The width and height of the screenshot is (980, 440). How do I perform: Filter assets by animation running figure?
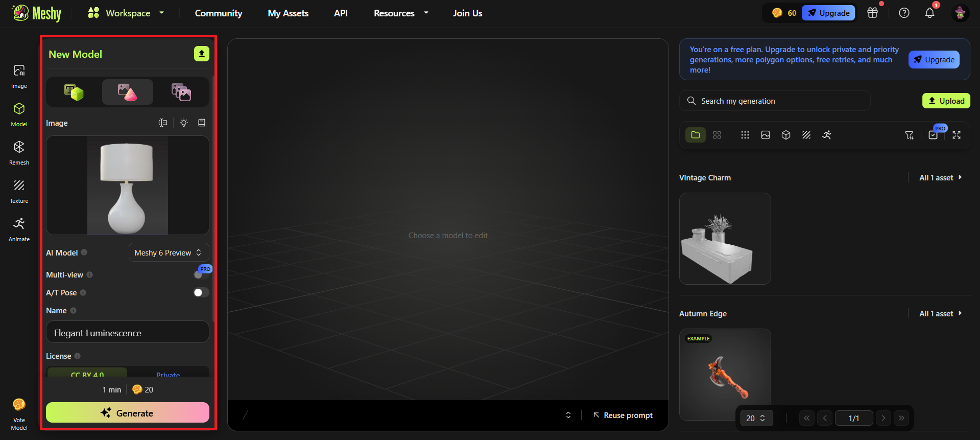point(827,135)
